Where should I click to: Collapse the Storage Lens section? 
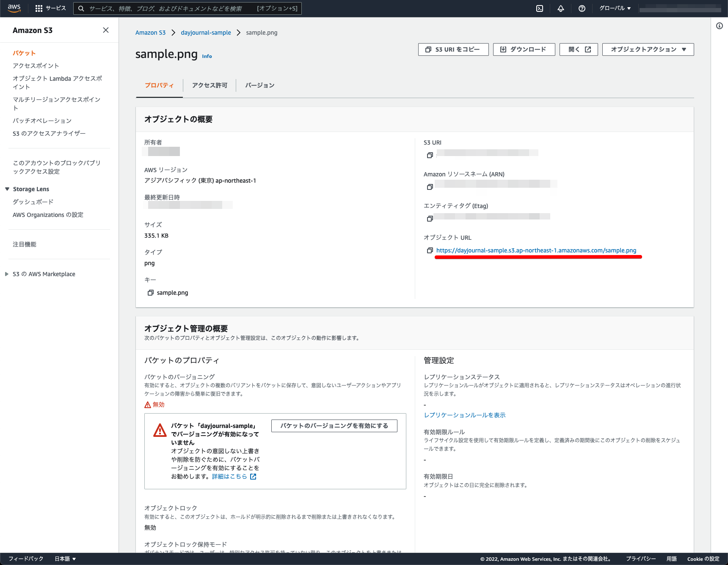pos(7,189)
